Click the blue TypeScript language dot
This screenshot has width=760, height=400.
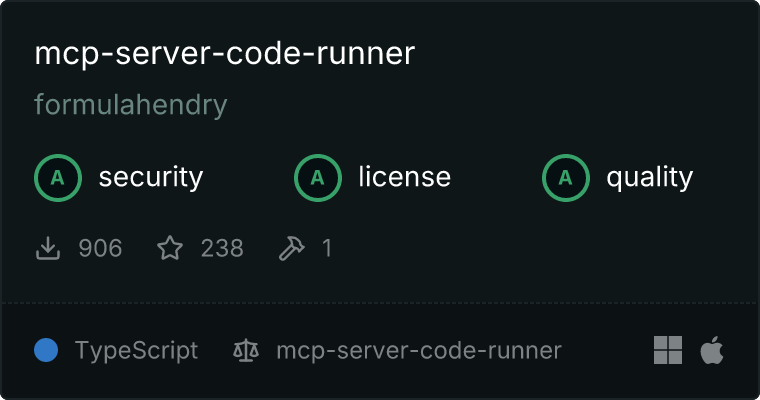click(x=46, y=350)
